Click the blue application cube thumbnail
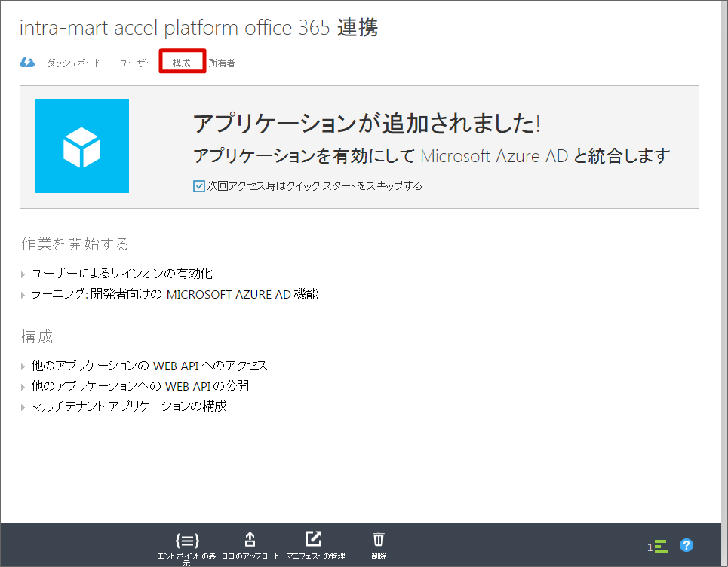Screen dimensions: 728x567 click(81, 146)
